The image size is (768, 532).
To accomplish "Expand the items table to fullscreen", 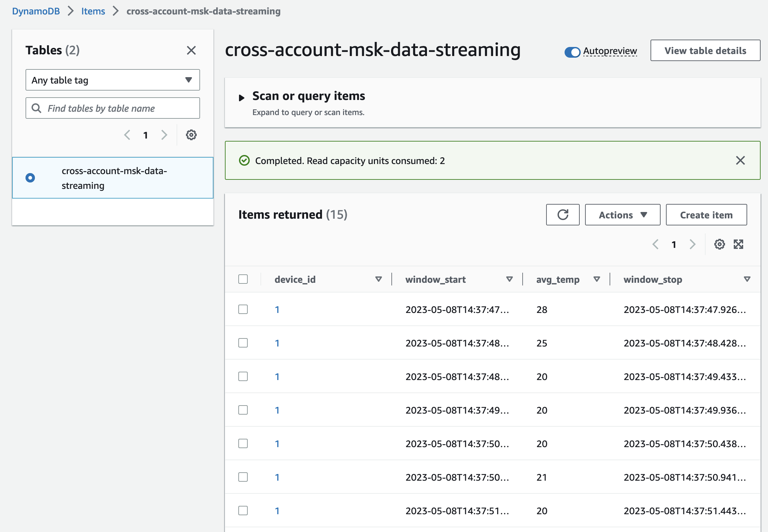I will point(738,244).
